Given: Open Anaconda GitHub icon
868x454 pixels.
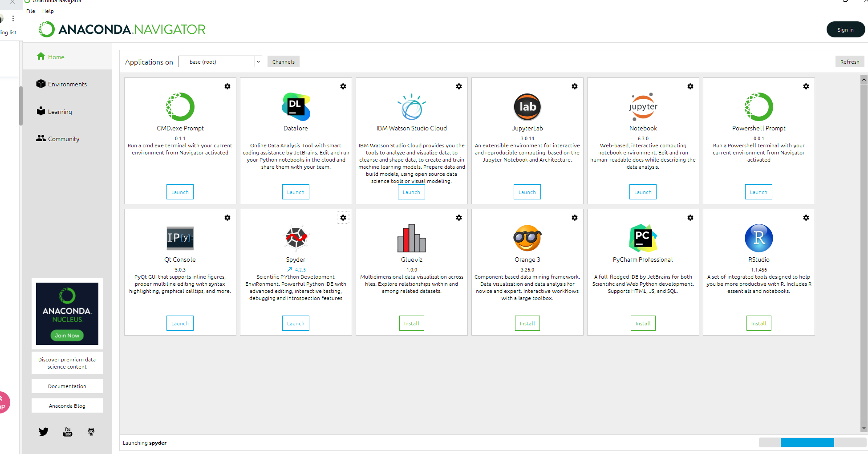Looking at the screenshot, I should [91, 432].
